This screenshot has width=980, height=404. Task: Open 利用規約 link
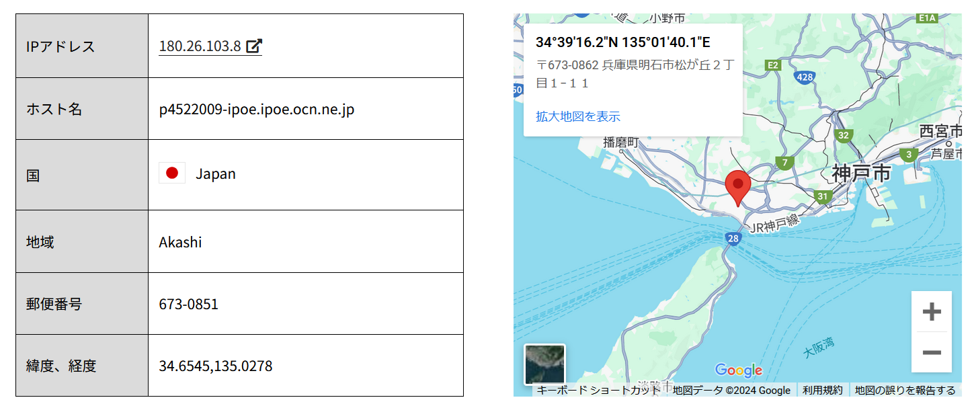pyautogui.click(x=823, y=390)
